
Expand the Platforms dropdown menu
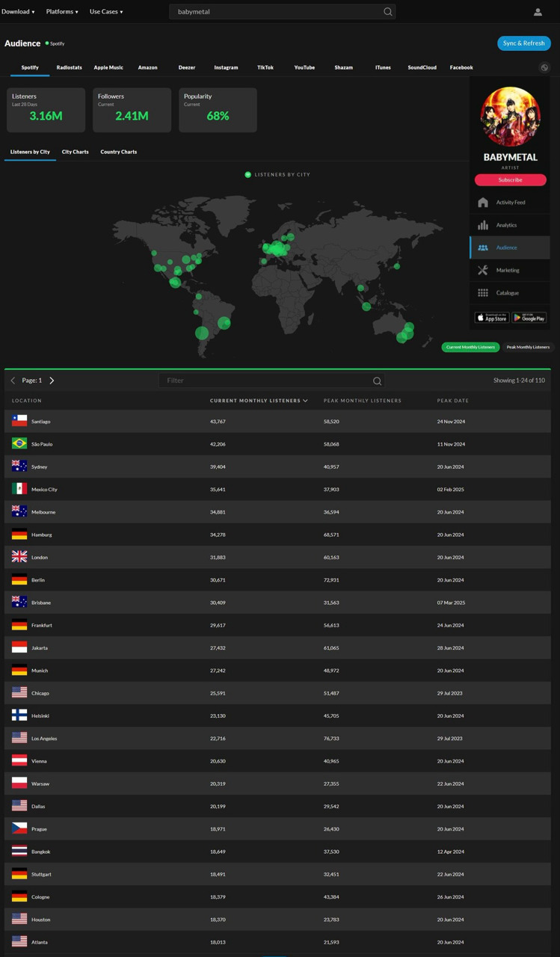(x=62, y=12)
